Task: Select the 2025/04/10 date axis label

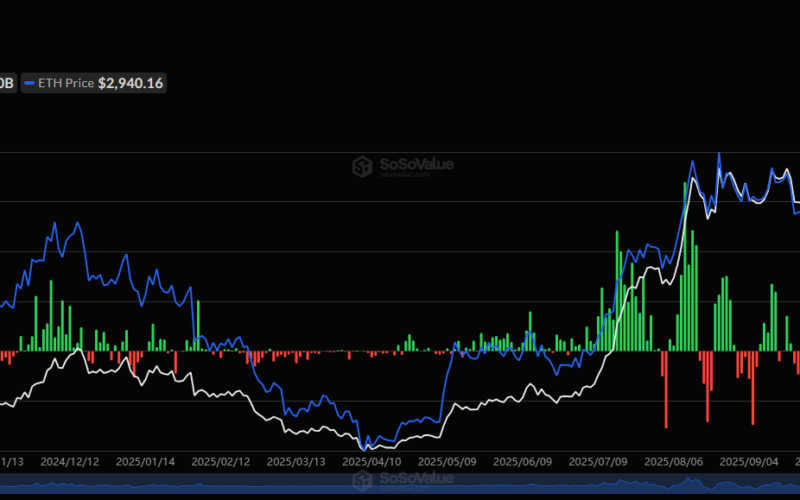Action: click(370, 462)
